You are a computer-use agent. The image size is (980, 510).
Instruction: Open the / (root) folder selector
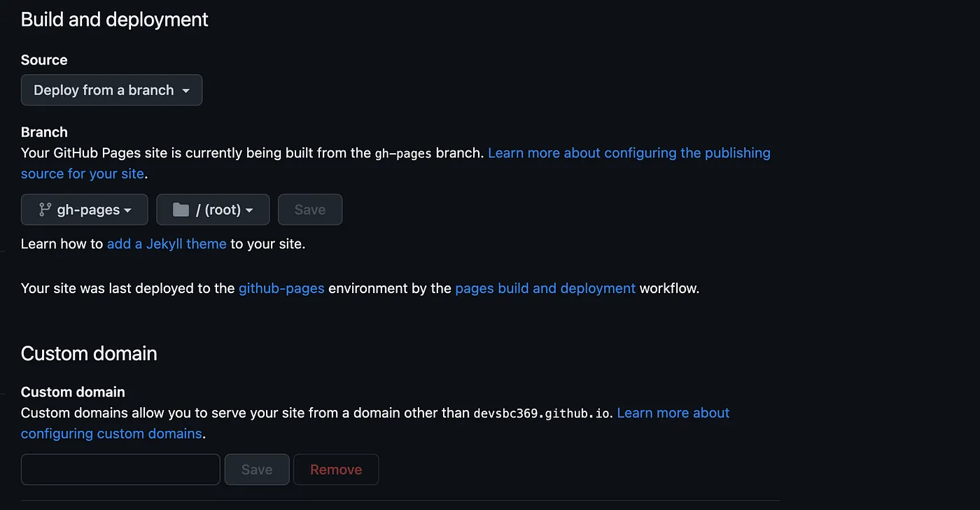[x=213, y=210]
